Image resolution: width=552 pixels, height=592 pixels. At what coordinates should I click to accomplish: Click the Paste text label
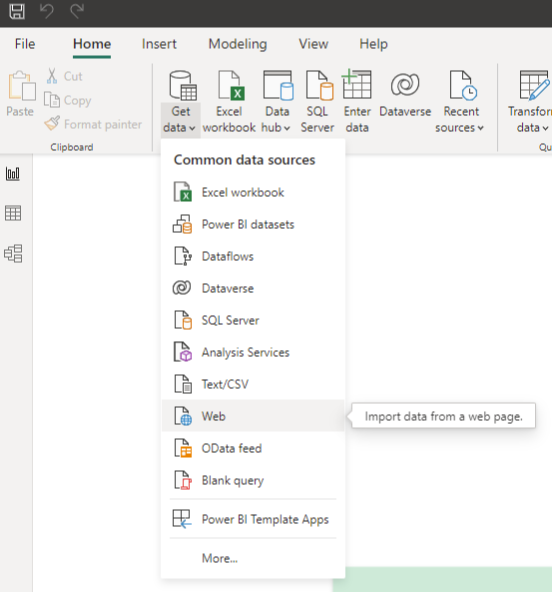(x=20, y=111)
